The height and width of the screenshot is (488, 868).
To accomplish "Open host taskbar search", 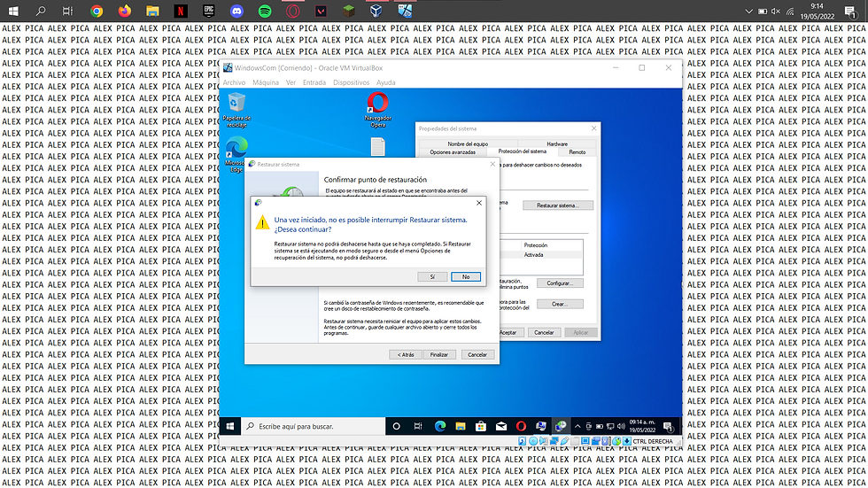I will (x=41, y=11).
